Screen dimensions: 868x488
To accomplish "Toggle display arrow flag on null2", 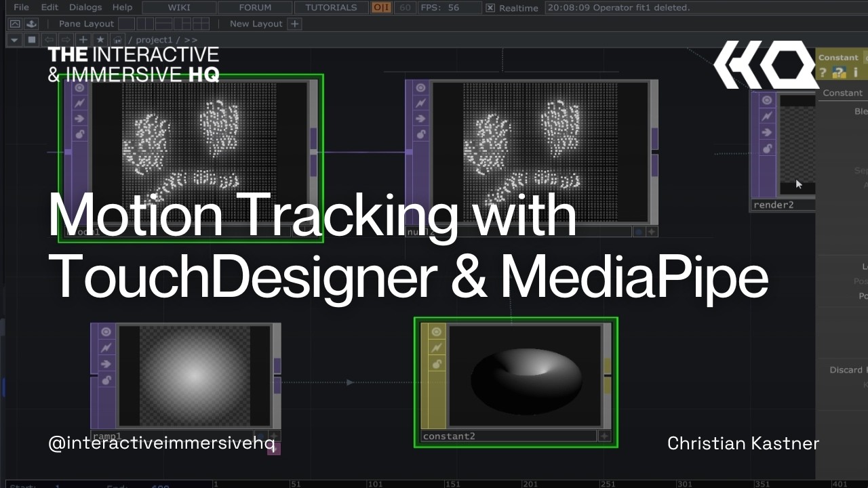I will tap(420, 119).
